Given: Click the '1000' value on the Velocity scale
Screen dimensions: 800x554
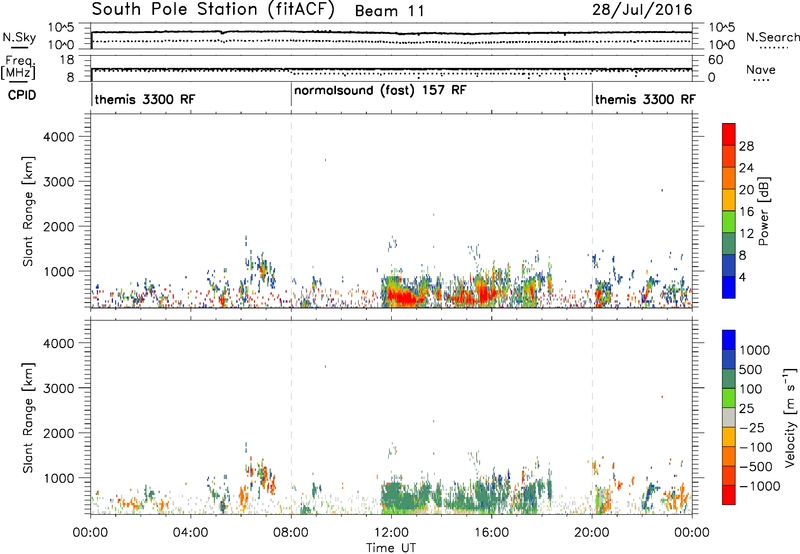Looking at the screenshot, I should (755, 350).
